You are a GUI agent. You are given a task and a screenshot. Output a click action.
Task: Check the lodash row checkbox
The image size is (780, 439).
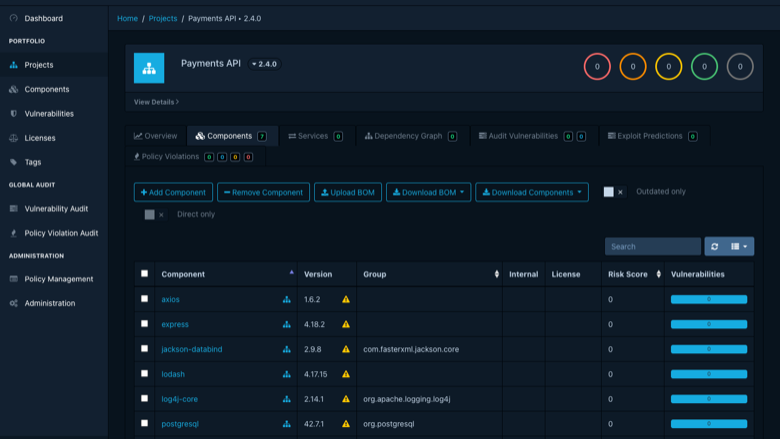pos(144,373)
